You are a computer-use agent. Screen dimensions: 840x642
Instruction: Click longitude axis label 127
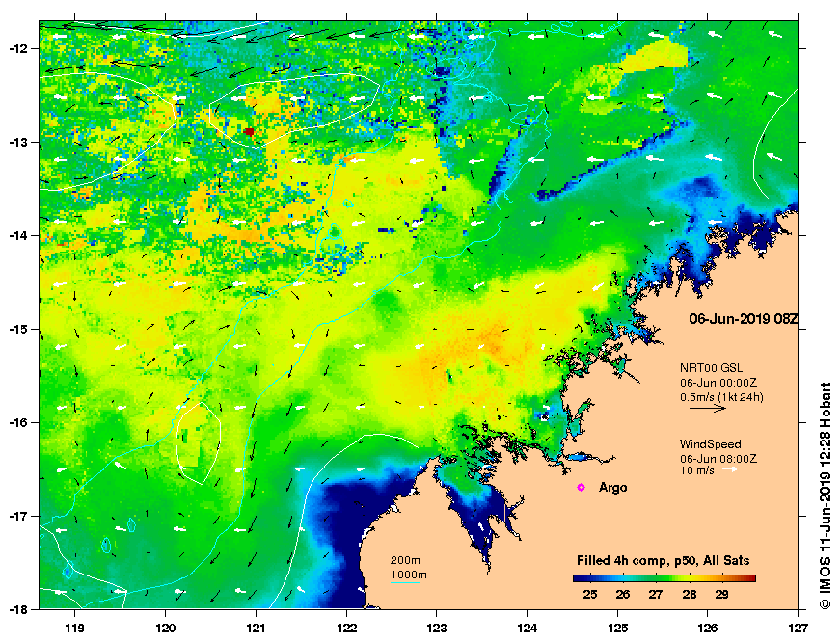click(x=798, y=629)
